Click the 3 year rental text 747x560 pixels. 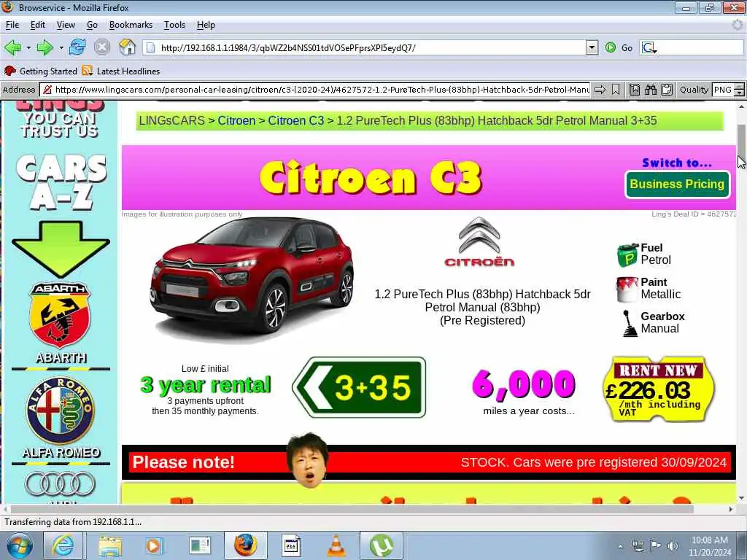pos(206,385)
